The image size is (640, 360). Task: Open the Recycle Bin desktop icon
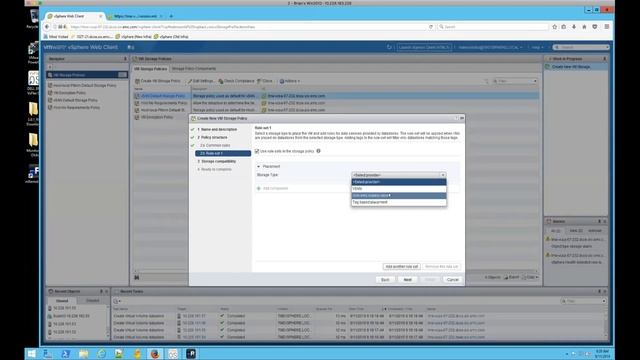pos(33,18)
